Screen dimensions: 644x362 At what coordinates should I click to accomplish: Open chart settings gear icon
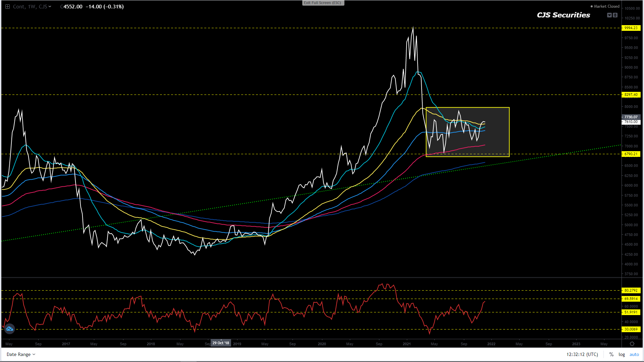pyautogui.click(x=632, y=344)
